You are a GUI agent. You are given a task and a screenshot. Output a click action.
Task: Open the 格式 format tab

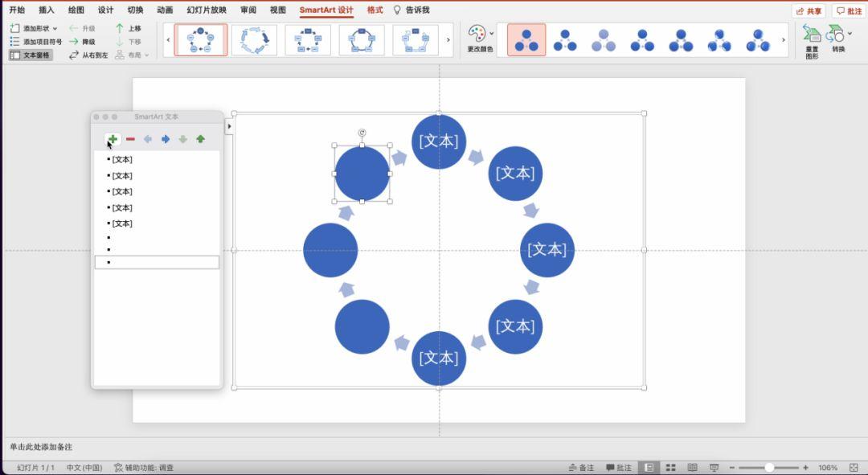click(x=375, y=10)
